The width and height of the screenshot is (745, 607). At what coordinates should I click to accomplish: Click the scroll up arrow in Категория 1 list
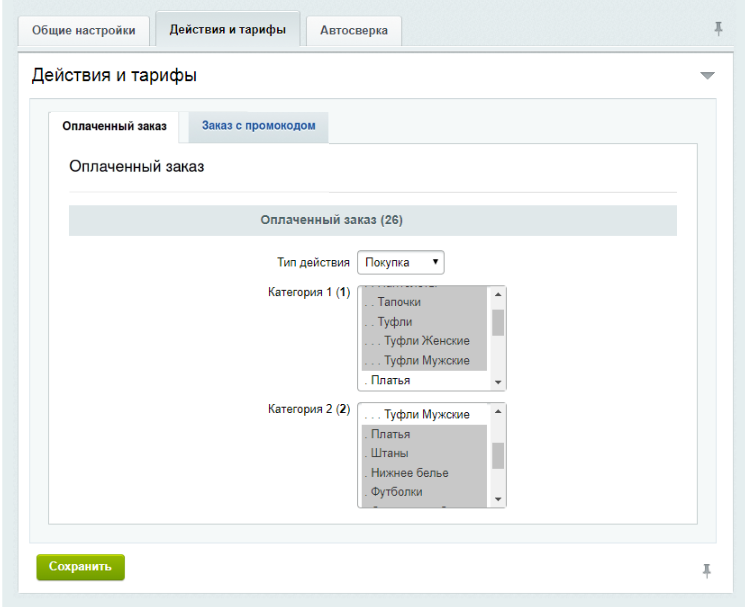tap(497, 295)
